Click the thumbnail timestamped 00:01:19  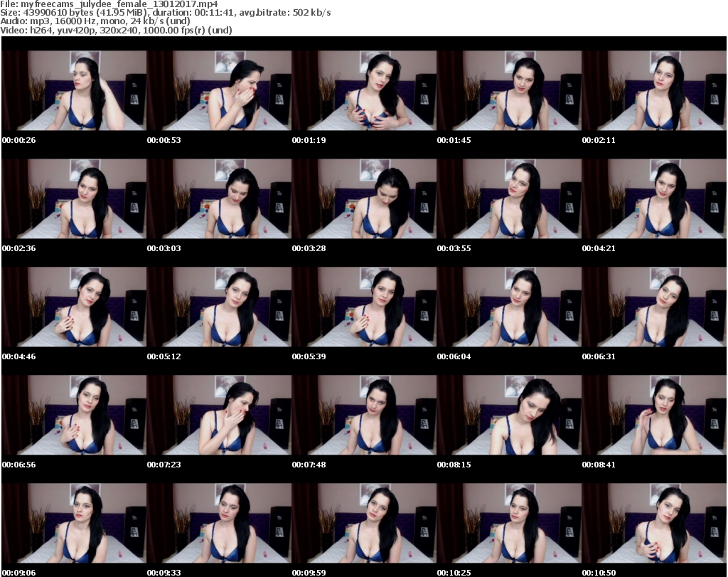tap(364, 90)
